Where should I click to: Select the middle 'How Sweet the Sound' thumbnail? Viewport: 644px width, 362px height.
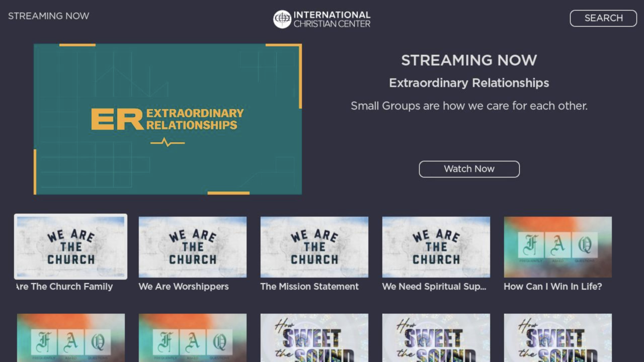(436, 338)
